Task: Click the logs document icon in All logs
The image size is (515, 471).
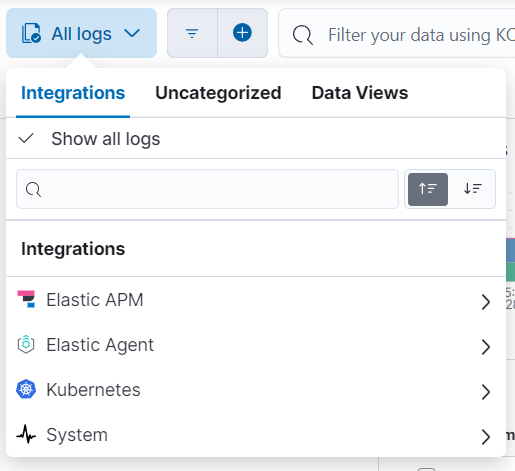Action: click(x=31, y=33)
